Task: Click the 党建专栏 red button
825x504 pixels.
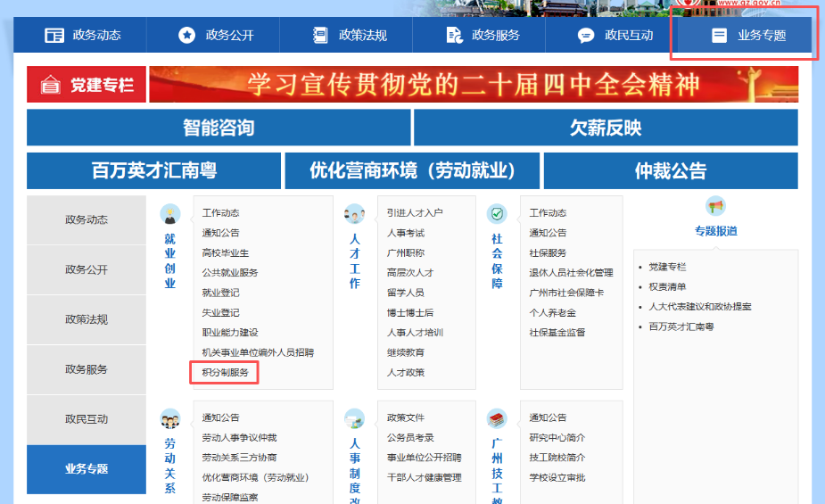Action: [87, 84]
